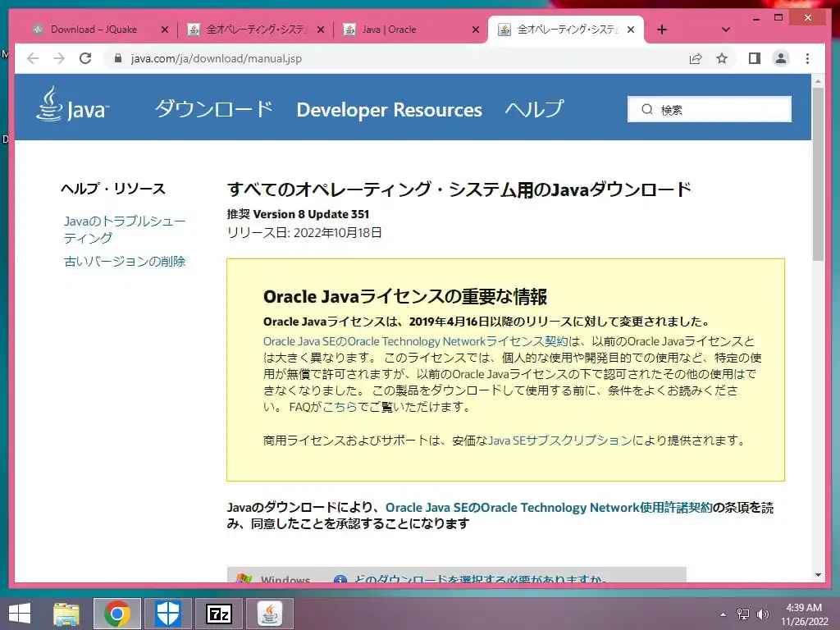Viewport: 840px width, 630px height.
Task: Open the Chrome three-dot menu
Action: tap(807, 58)
